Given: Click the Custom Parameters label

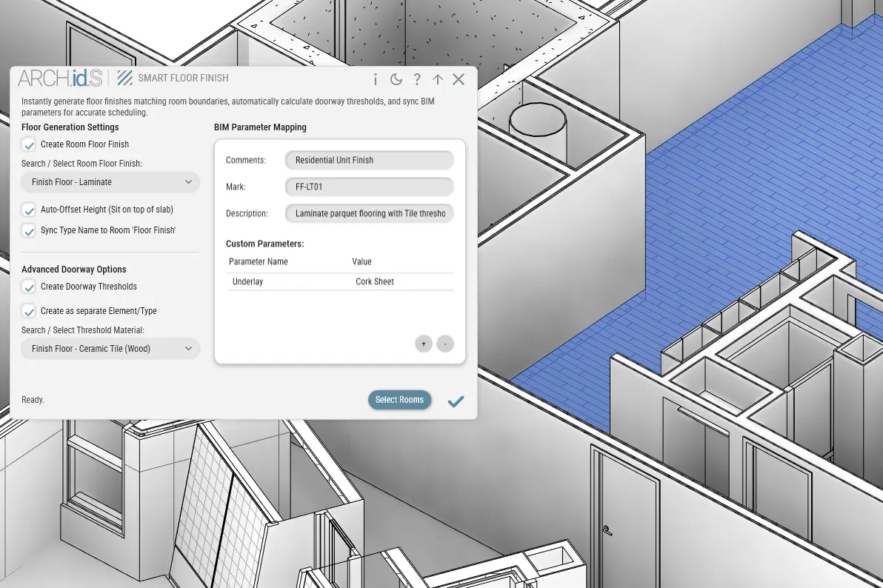Looking at the screenshot, I should point(264,244).
